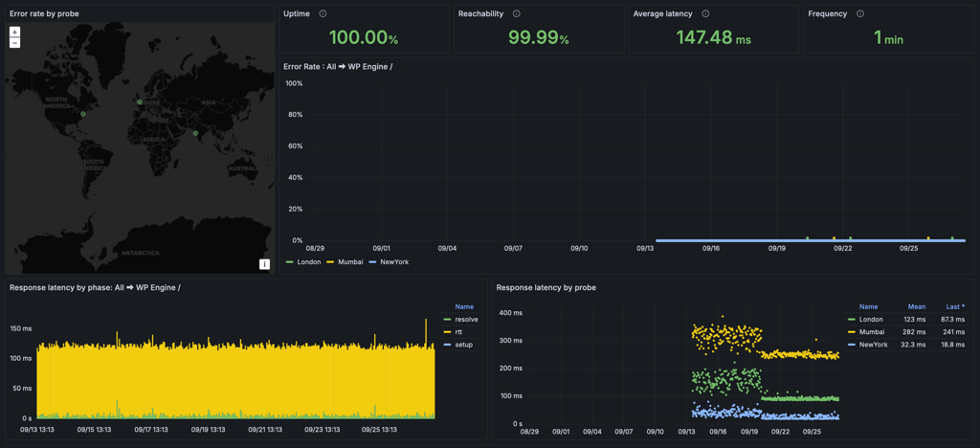
Task: Click the 100.00% uptime value
Action: click(x=363, y=37)
